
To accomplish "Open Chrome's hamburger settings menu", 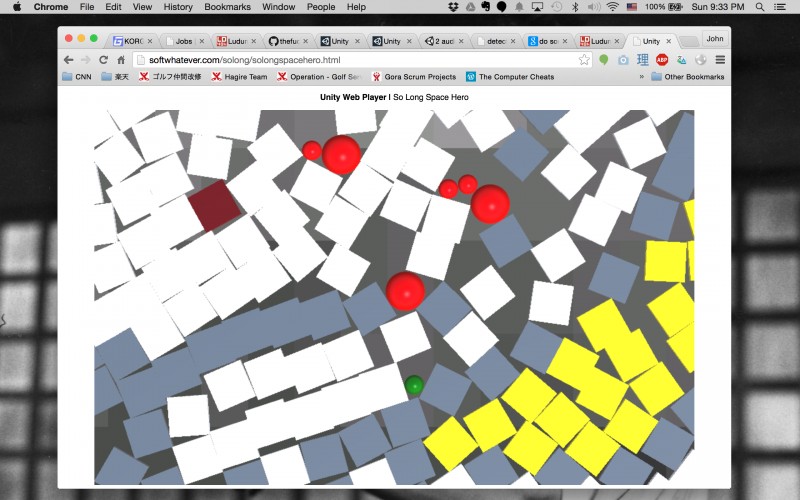I will (x=720, y=60).
